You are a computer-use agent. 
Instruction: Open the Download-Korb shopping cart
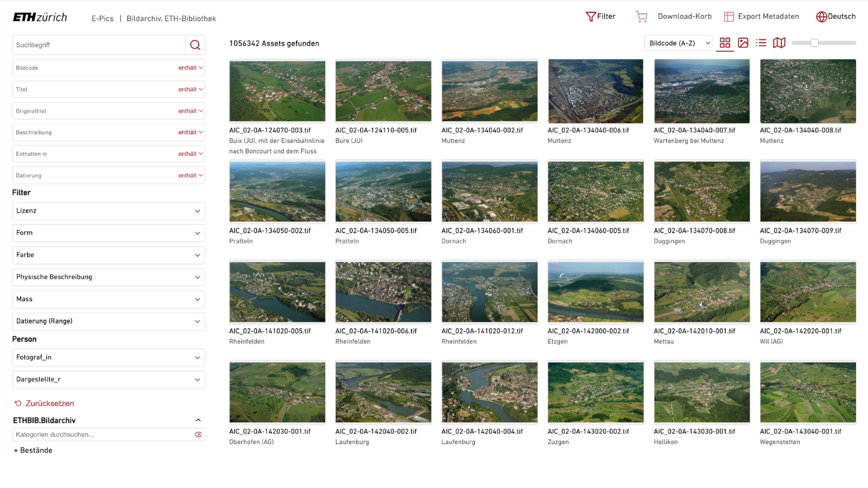pos(641,17)
